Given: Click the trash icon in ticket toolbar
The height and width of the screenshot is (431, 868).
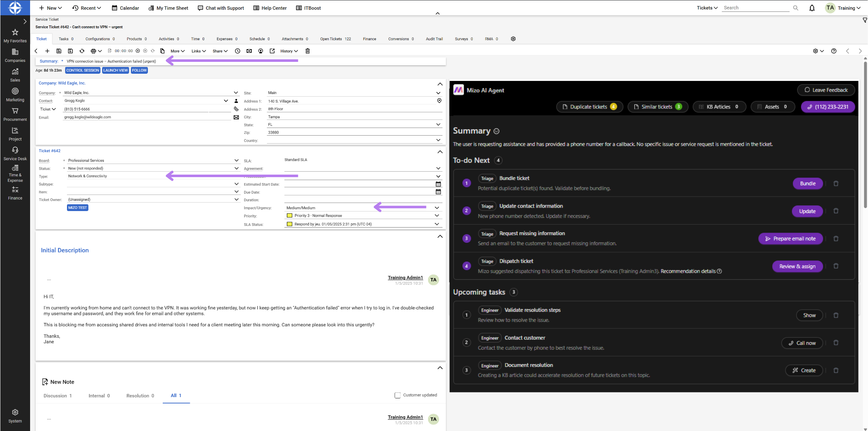Looking at the screenshot, I should 308,51.
